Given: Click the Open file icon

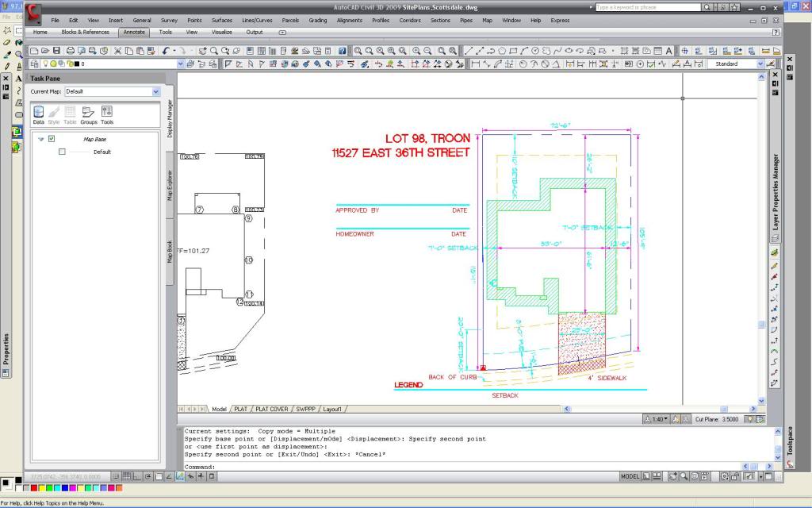Looking at the screenshot, I should (45, 51).
